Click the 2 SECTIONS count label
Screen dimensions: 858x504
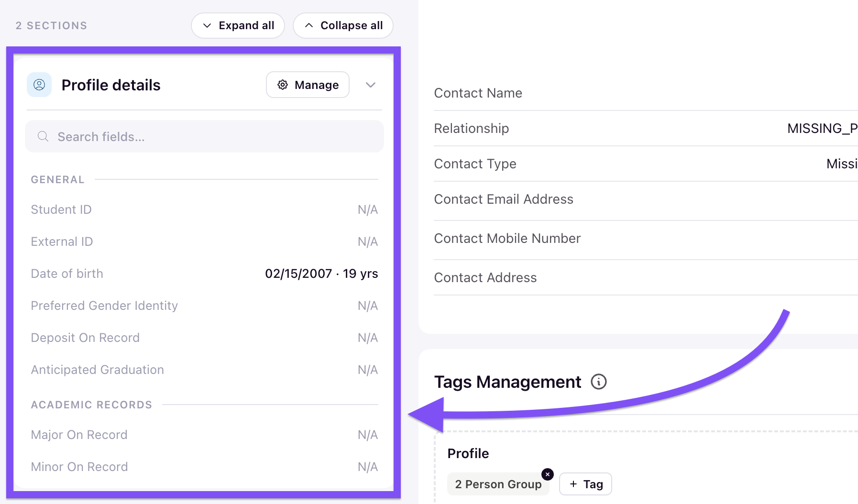[51, 25]
